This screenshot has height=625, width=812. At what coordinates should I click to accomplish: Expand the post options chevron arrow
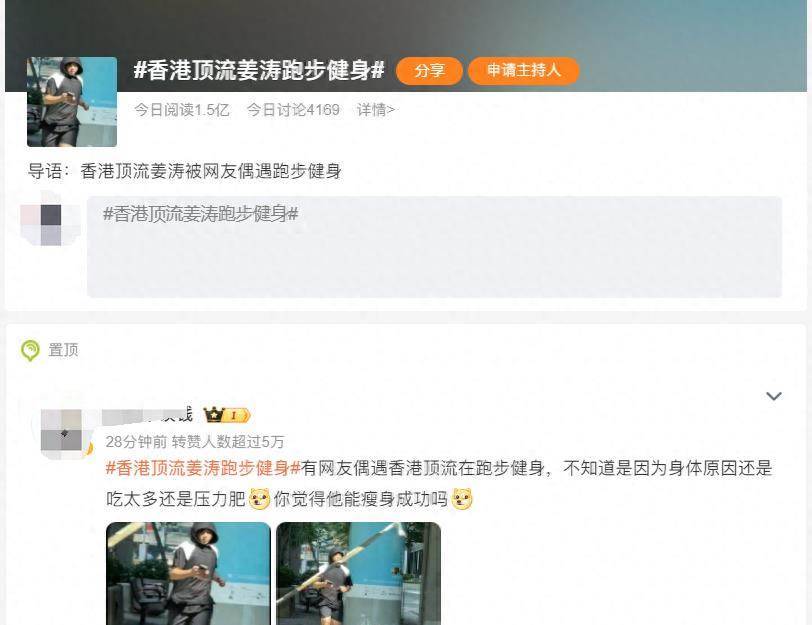(x=774, y=396)
